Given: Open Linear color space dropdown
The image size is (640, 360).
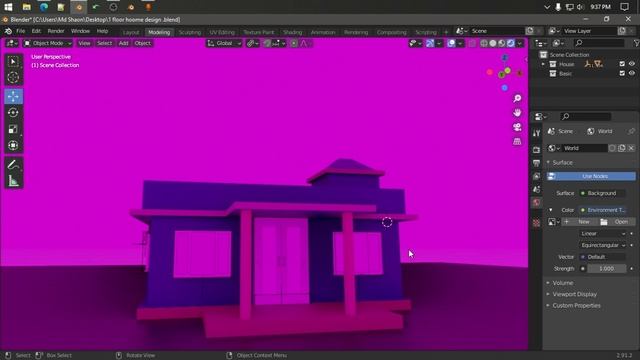Looking at the screenshot, I should [x=603, y=233].
